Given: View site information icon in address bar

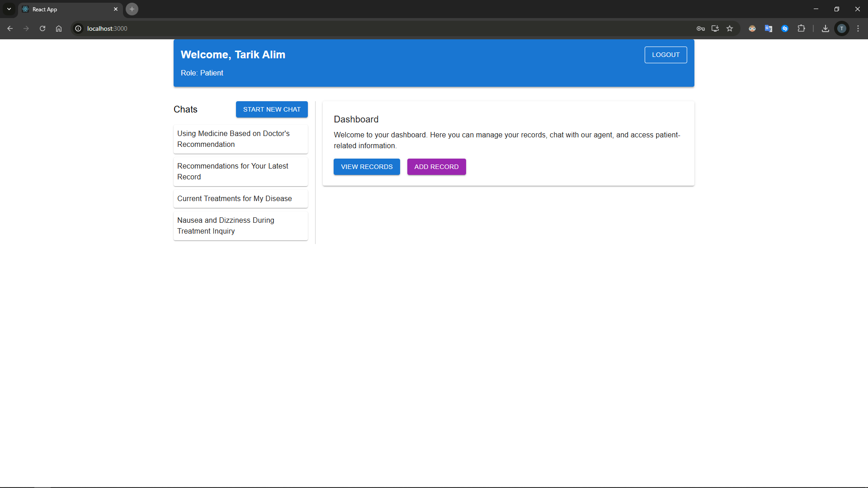Looking at the screenshot, I should point(78,28).
